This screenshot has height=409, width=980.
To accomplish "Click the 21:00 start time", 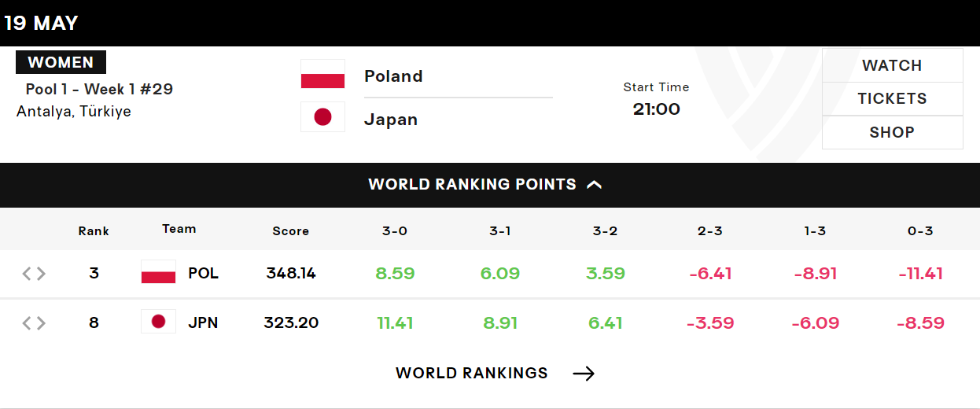I will [x=657, y=109].
